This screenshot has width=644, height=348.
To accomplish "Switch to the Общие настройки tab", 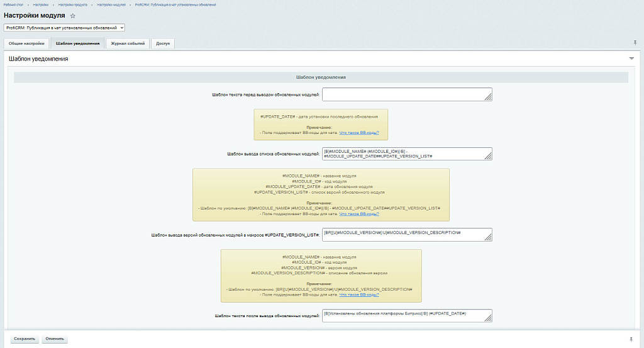I will 26,43.
